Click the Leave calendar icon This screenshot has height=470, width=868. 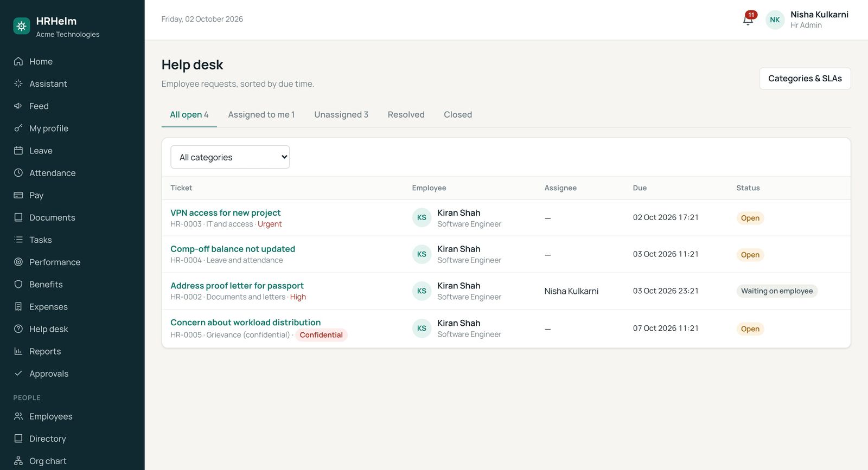coord(18,150)
